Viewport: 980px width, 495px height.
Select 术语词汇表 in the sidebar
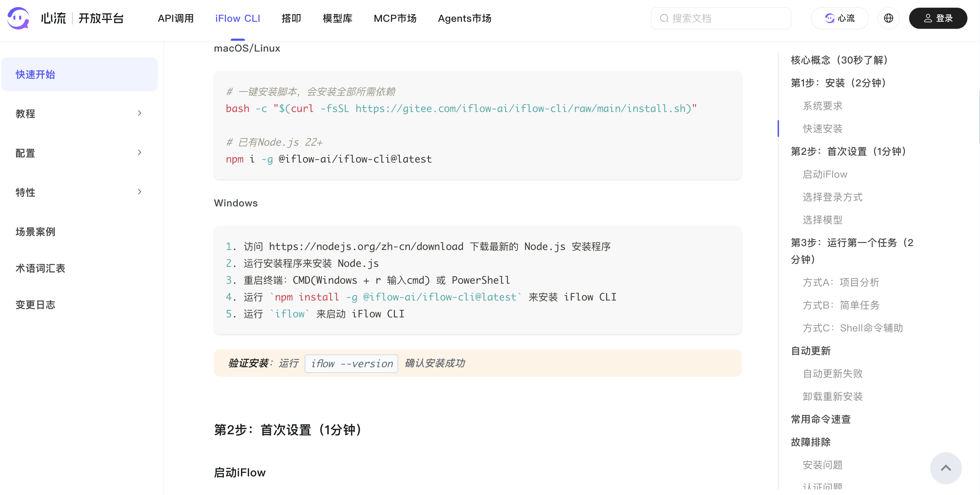coord(40,269)
